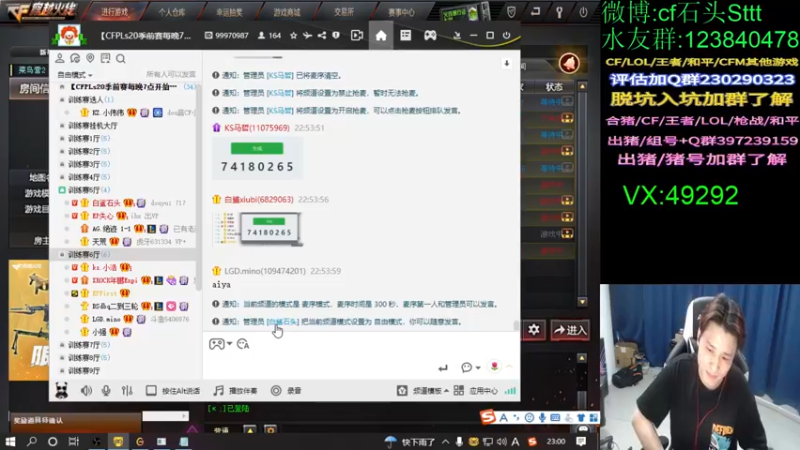The height and width of the screenshot is (450, 800).
Task: Click KS马哥(11075969) sender name
Action: click(x=257, y=128)
